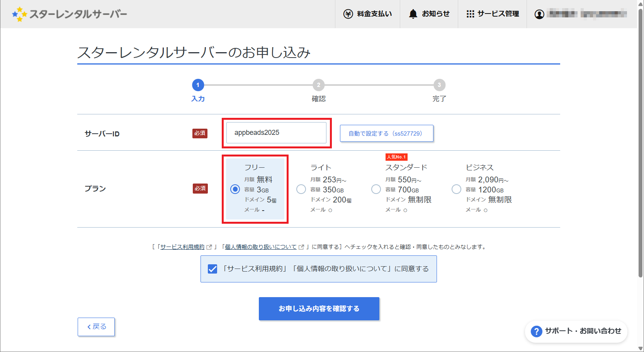Click the フリー plan 無料 price text
This screenshot has width=644, height=352.
[x=265, y=179]
